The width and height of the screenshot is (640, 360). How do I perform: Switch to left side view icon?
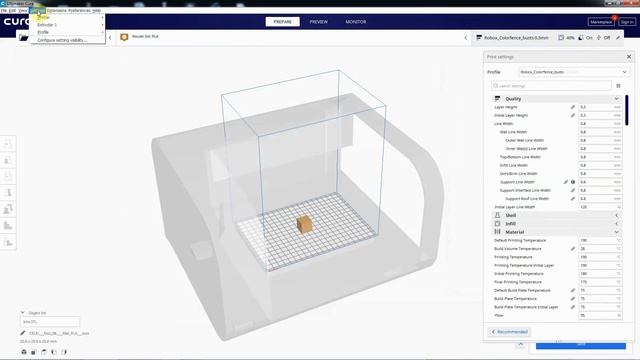pos(54,352)
